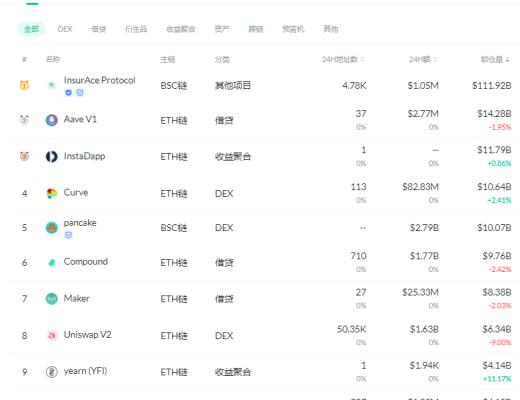The width and height of the screenshot is (520, 400).
Task: Switch to the 预言机 category tab
Action: pos(293,29)
